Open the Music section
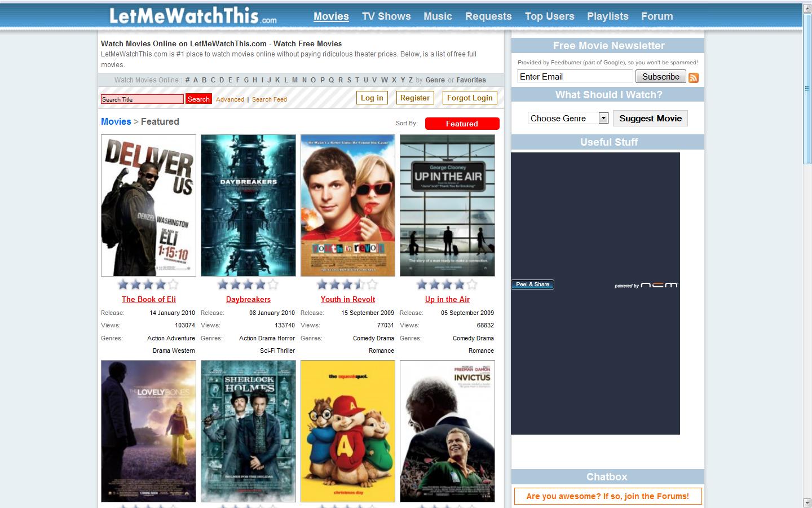 pyautogui.click(x=438, y=16)
